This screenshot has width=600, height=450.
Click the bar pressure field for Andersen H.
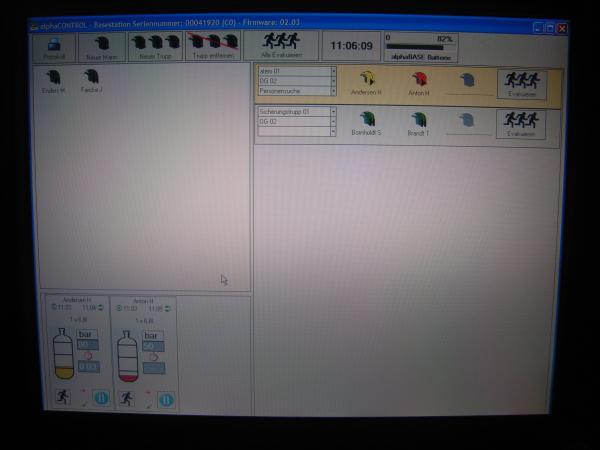click(88, 344)
